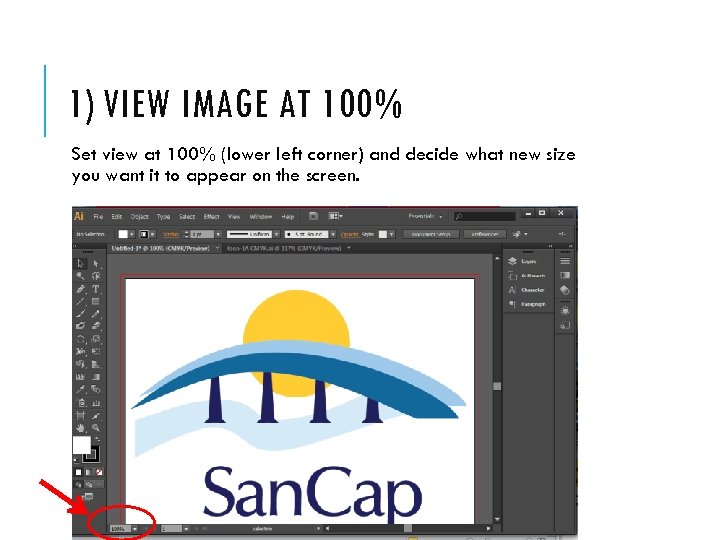The height and width of the screenshot is (540, 720).
Task: Open the Help menu
Action: (x=287, y=216)
